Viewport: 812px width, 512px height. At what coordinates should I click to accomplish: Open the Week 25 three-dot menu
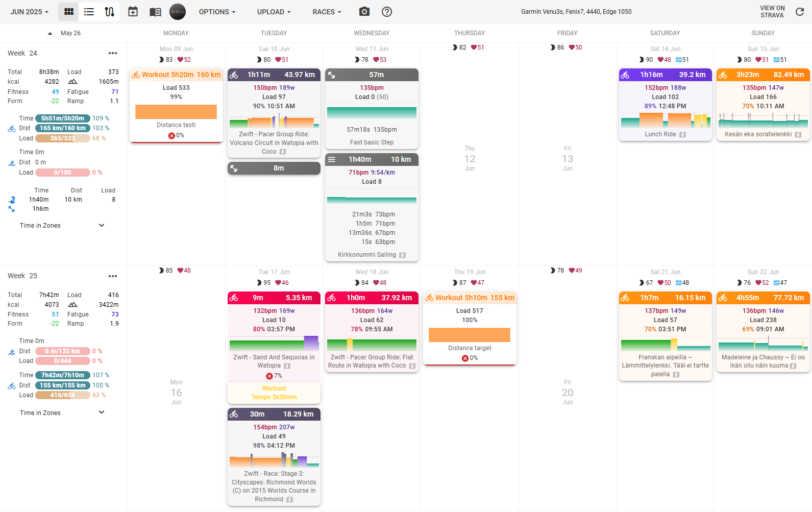113,276
